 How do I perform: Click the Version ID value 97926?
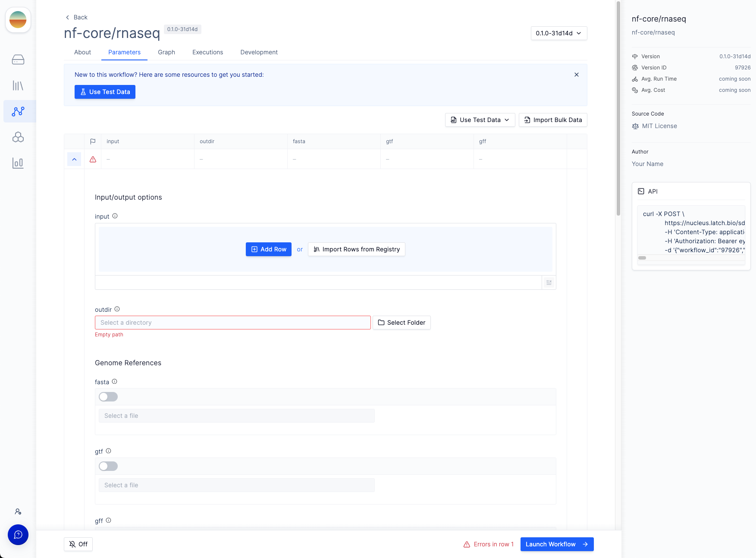click(x=743, y=68)
